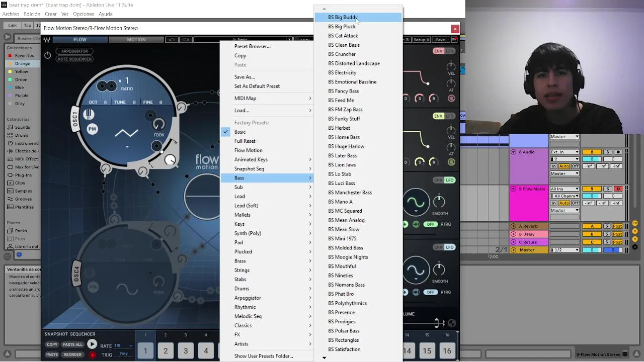Toggle the 8 Audio track activator

(592, 152)
